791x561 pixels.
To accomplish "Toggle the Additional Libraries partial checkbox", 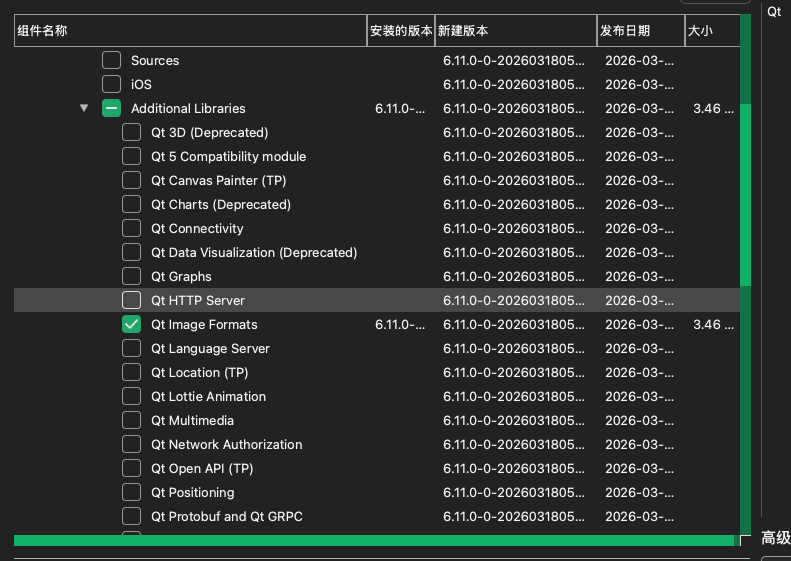I will tap(111, 108).
